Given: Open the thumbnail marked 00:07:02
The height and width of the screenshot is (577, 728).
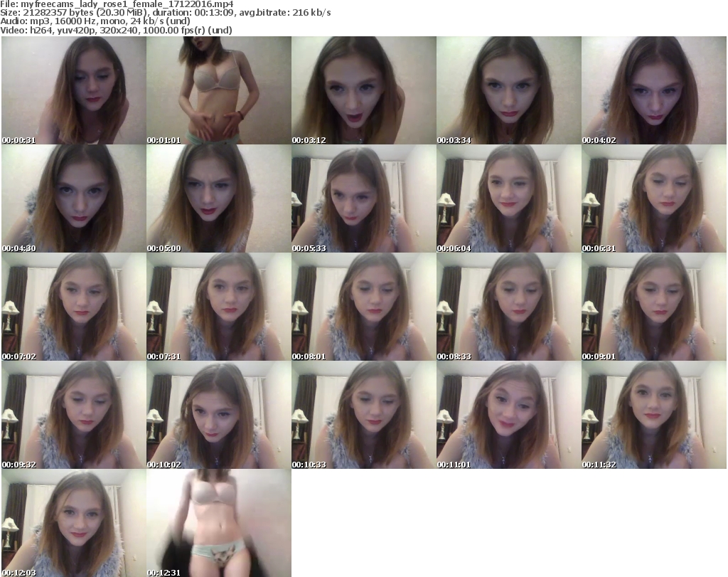Looking at the screenshot, I should [74, 307].
